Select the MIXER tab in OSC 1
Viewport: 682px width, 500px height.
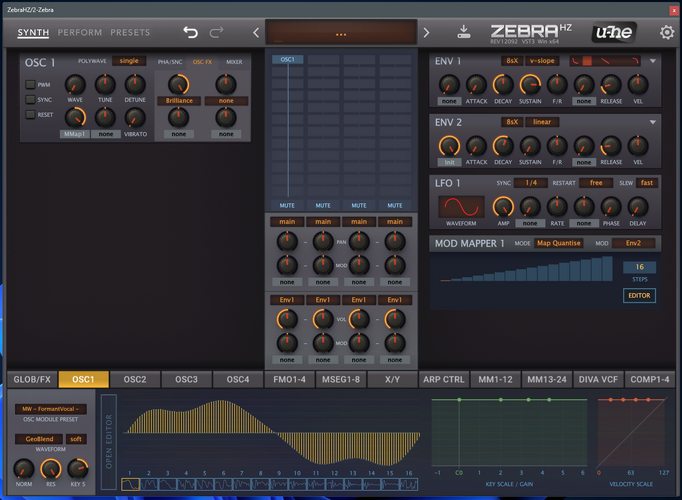[x=234, y=62]
